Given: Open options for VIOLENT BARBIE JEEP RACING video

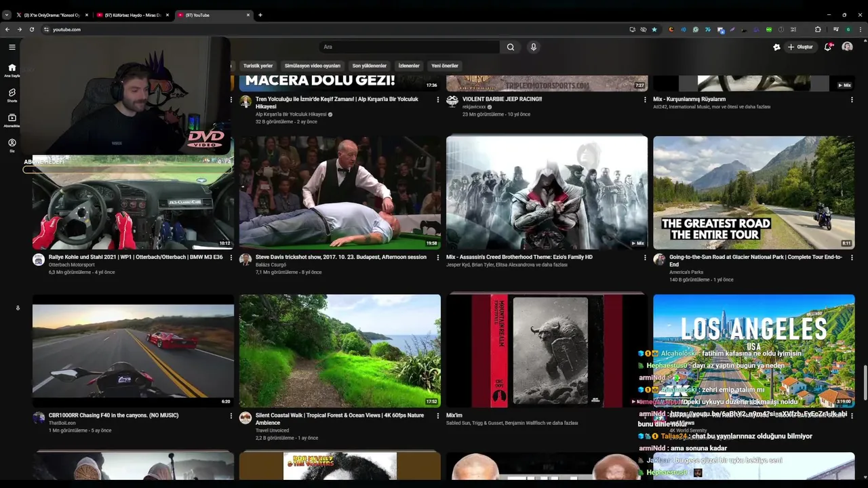Looking at the screenshot, I should [645, 100].
